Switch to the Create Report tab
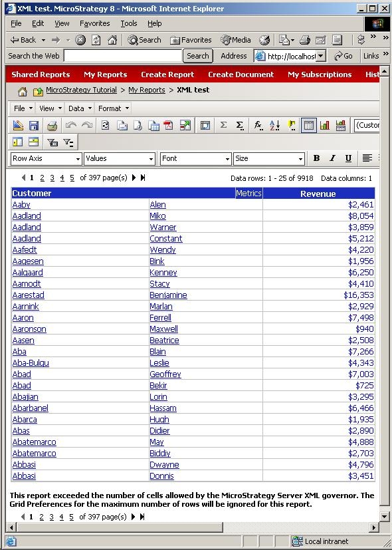 tap(167, 74)
